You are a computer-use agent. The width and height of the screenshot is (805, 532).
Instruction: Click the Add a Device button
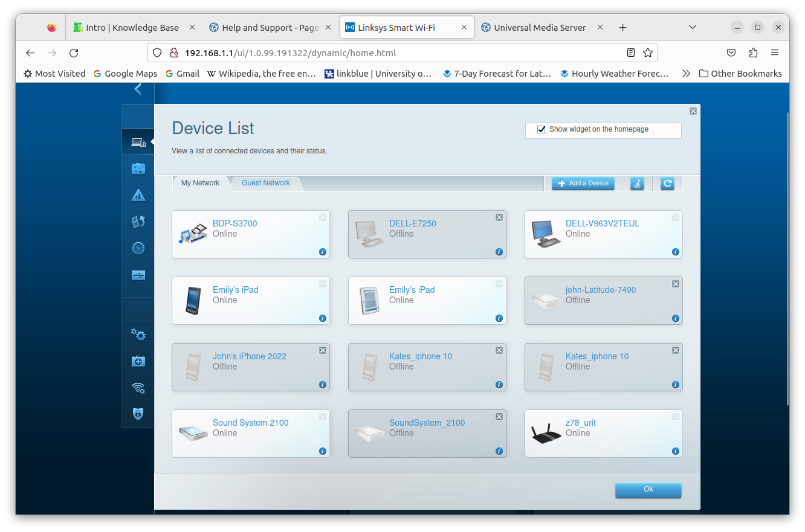[583, 184]
